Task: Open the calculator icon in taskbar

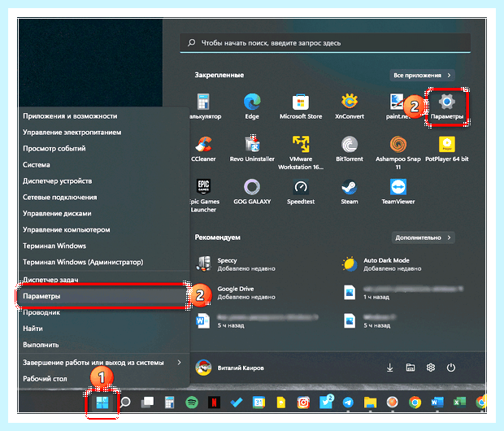Action: pyautogui.click(x=169, y=402)
